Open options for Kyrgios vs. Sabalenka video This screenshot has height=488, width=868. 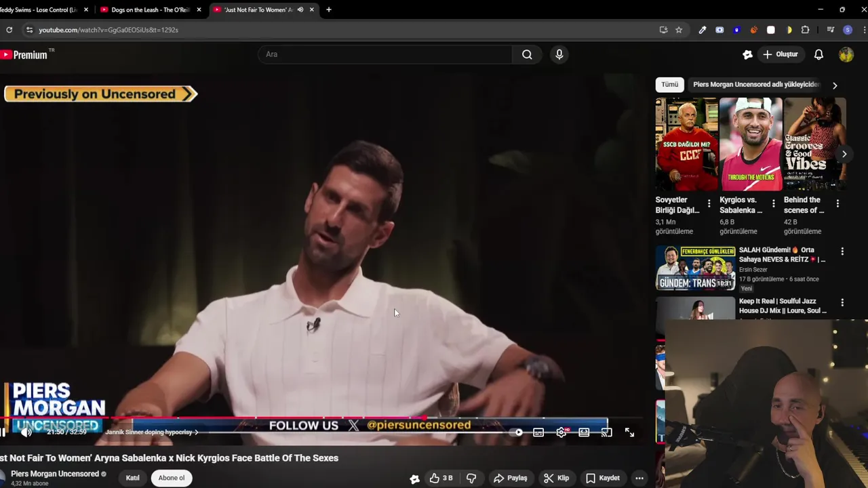[x=773, y=203]
